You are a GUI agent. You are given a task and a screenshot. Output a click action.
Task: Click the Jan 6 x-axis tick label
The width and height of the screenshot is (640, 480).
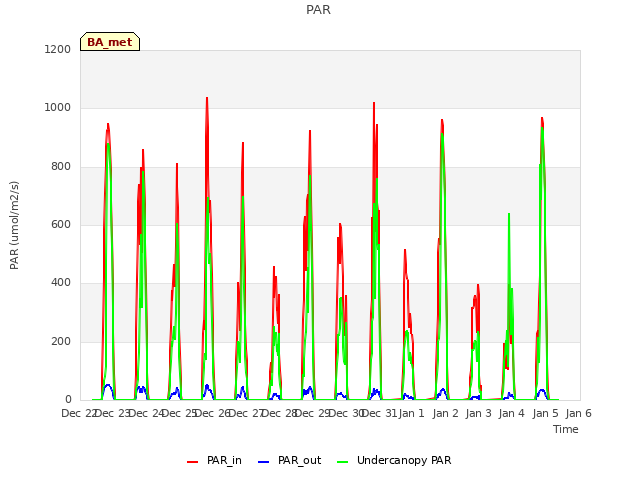coord(578,413)
